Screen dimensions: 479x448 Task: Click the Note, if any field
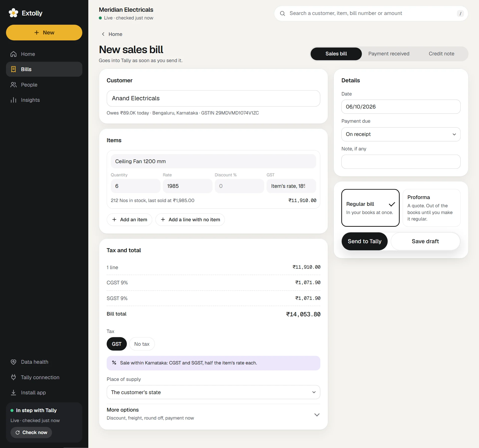tap(401, 162)
